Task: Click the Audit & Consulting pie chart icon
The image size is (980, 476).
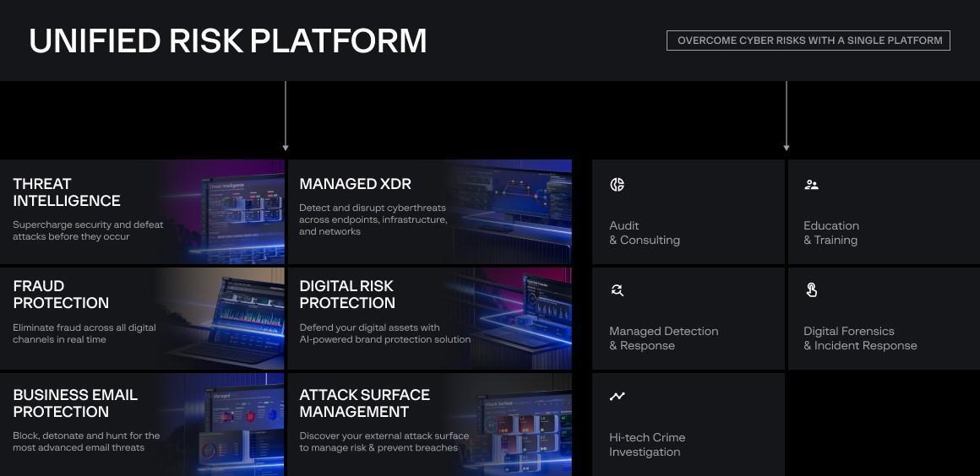Action: [618, 185]
